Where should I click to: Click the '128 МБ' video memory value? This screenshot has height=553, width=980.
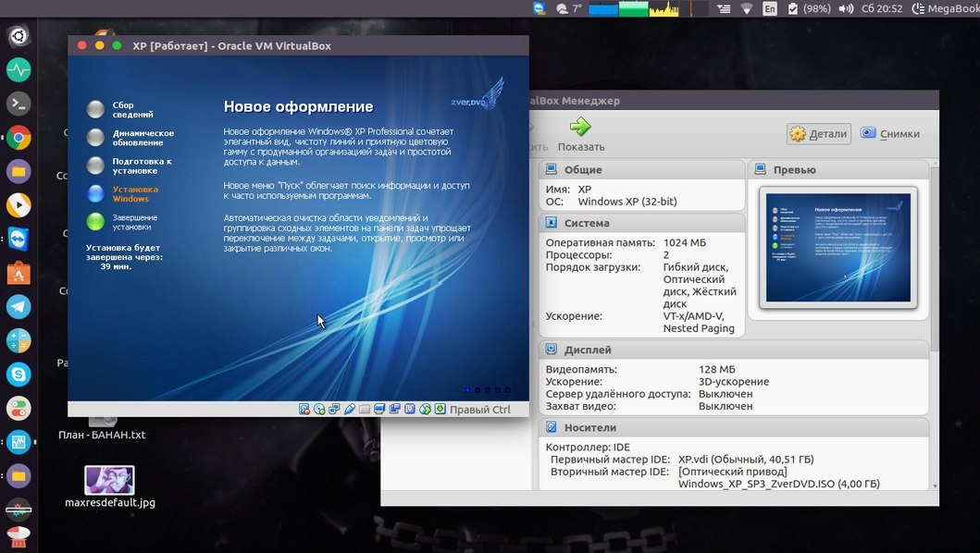point(717,369)
